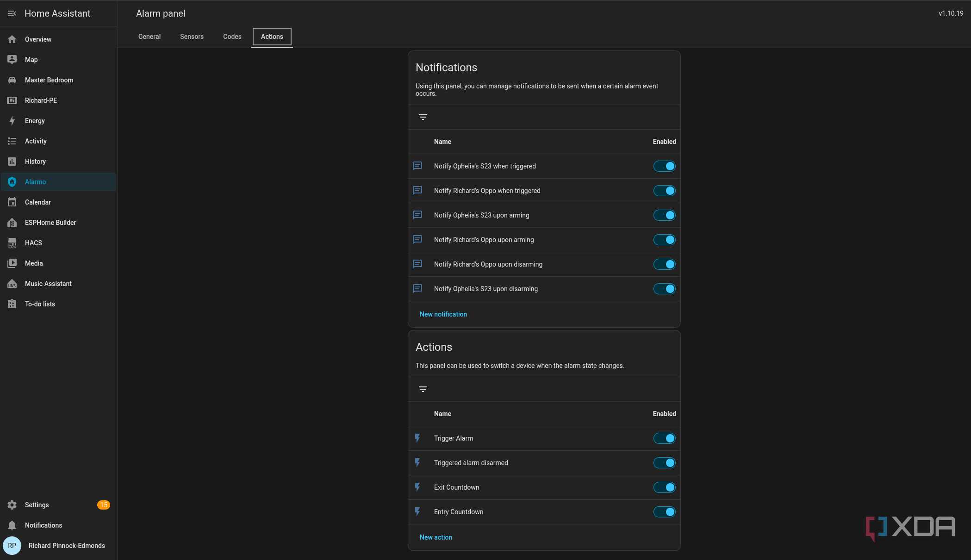Open To-do lists
Screen dimensions: 971x560
point(58,304)
